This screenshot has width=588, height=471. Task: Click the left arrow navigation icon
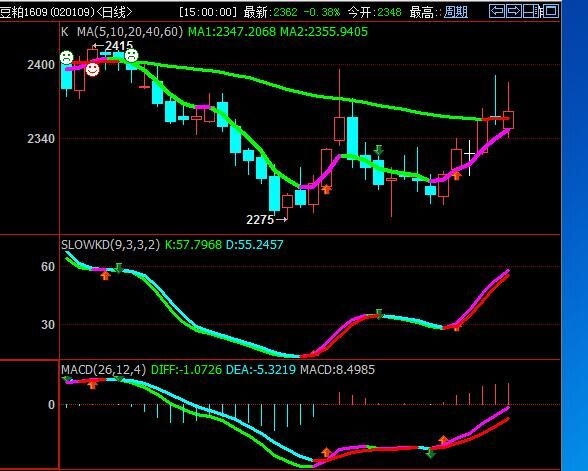pyautogui.click(x=497, y=11)
